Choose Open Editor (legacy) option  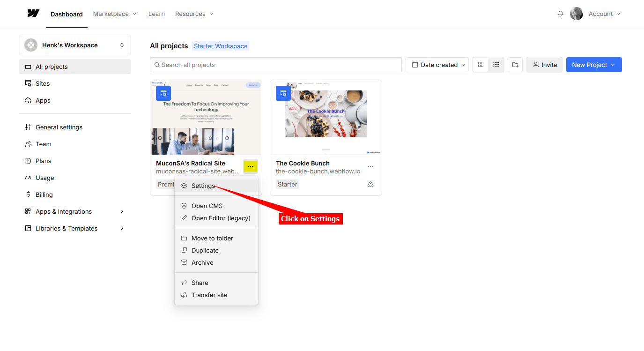point(216,218)
